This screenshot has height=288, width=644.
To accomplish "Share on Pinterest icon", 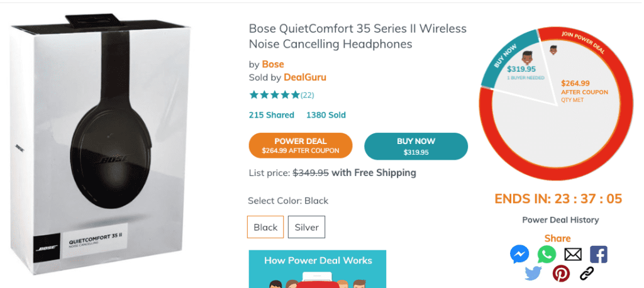I will coord(560,274).
